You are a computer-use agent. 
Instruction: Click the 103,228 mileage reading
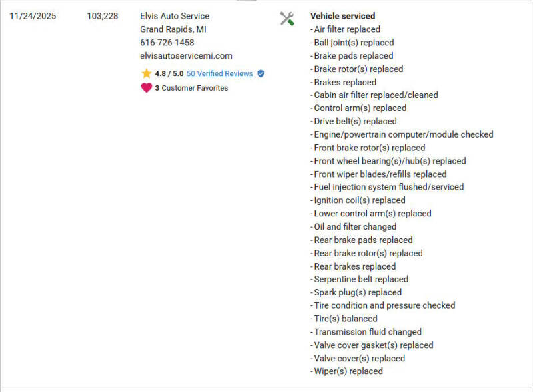point(101,15)
